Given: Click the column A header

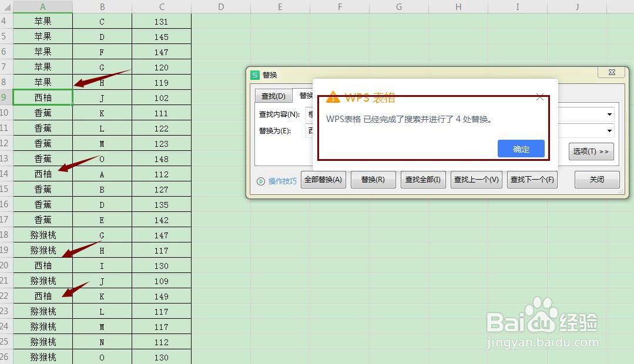Looking at the screenshot, I should [x=42, y=6].
